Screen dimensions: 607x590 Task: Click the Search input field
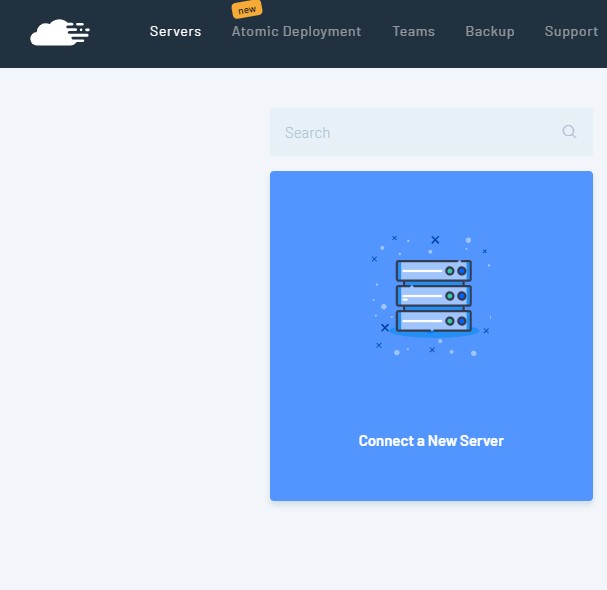tap(431, 132)
